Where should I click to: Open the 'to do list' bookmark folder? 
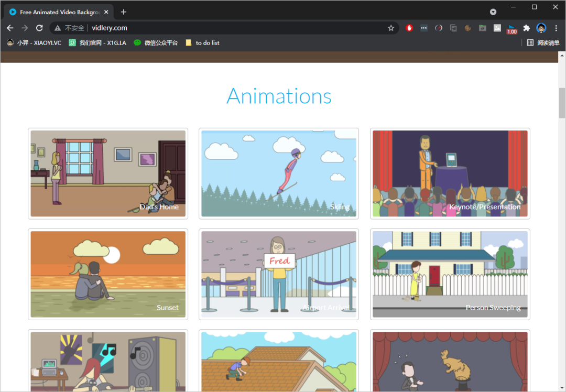(x=202, y=43)
